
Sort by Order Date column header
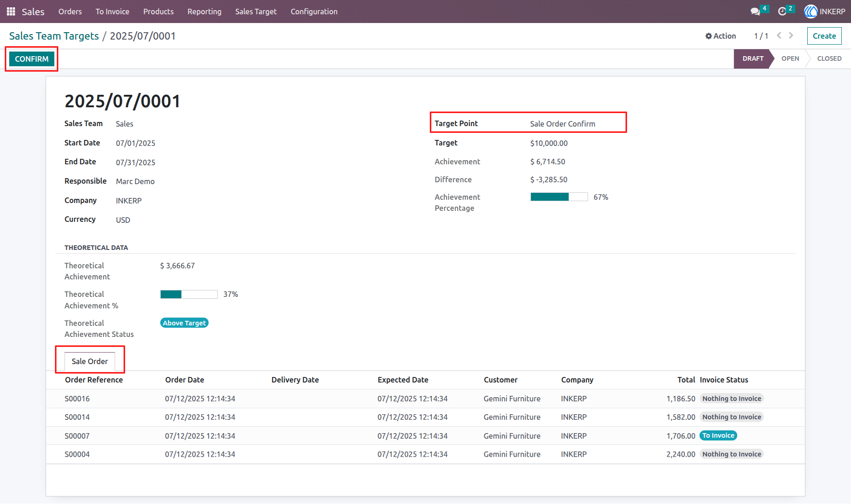click(x=185, y=380)
